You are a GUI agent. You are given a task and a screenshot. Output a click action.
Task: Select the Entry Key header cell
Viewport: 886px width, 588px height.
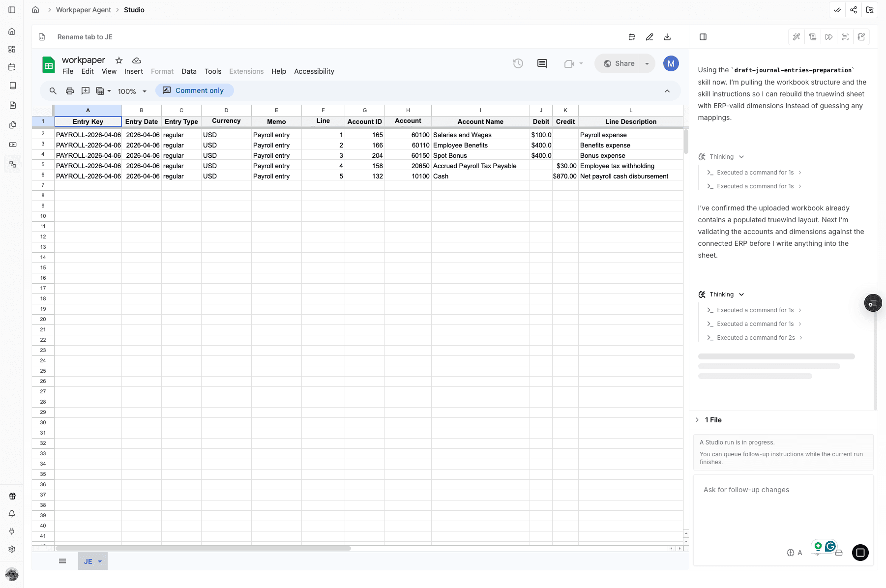coord(88,121)
